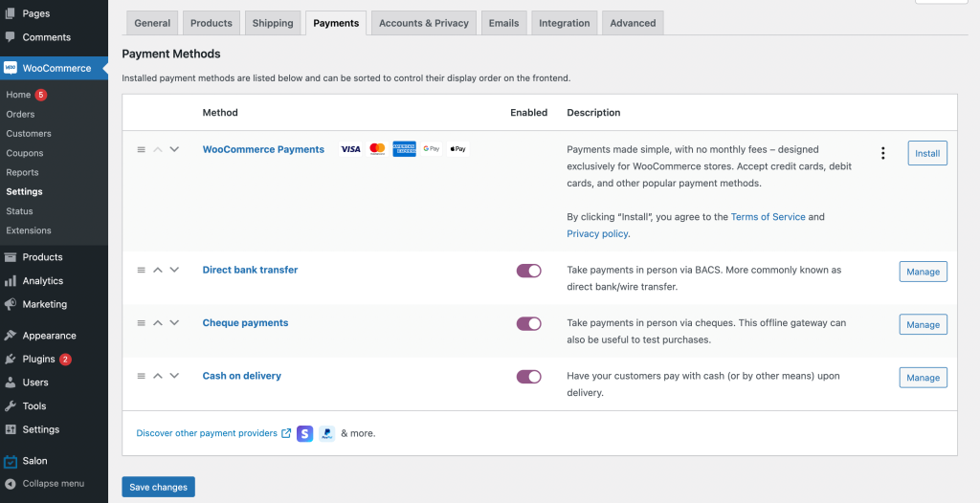Open the WooCommerce Coupons submenu
The height and width of the screenshot is (503, 980).
(25, 153)
